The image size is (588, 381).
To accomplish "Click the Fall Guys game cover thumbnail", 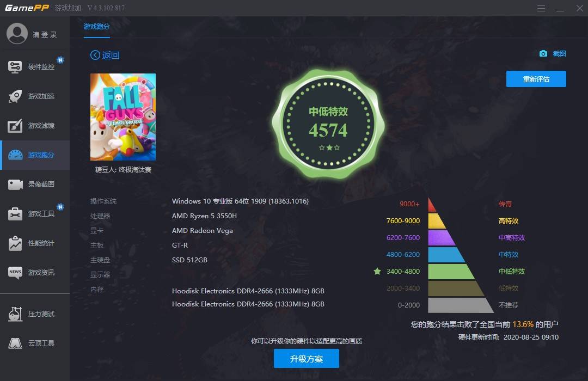I will pos(123,117).
